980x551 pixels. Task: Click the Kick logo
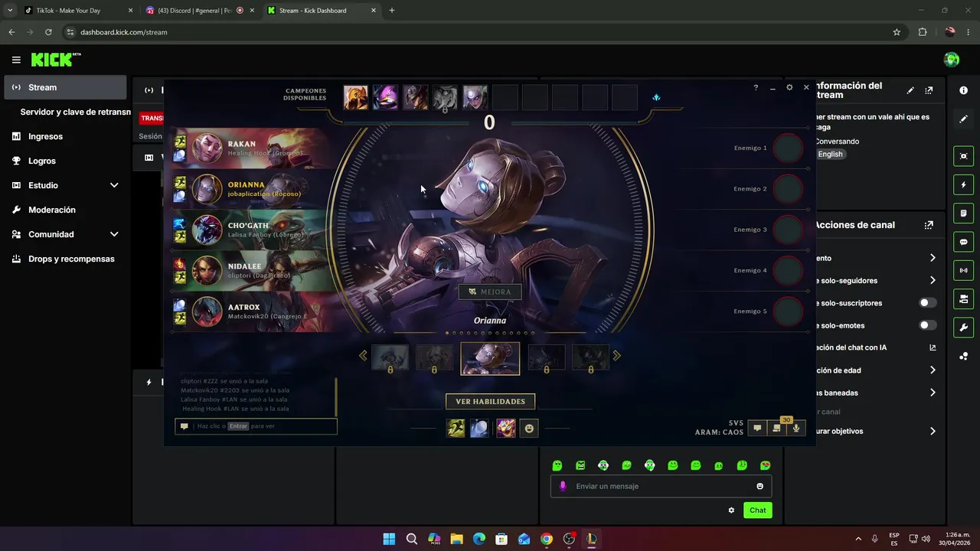pos(56,60)
